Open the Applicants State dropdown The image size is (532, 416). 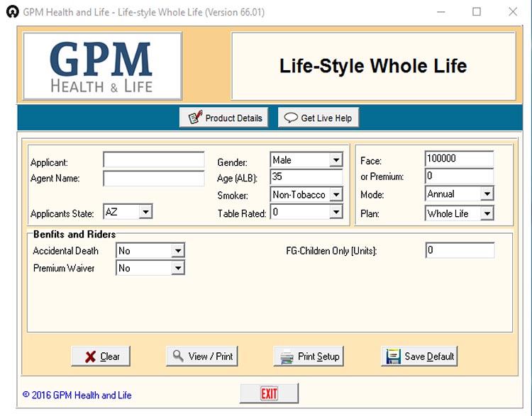(x=145, y=212)
